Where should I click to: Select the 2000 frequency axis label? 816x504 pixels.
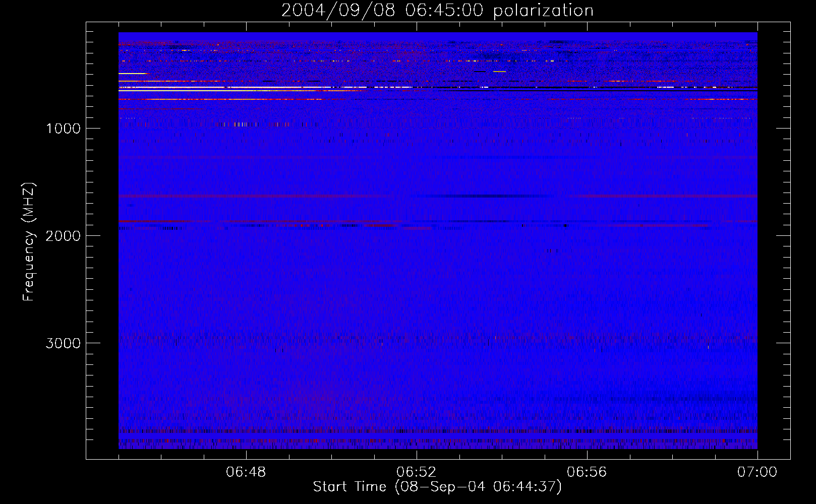point(63,236)
